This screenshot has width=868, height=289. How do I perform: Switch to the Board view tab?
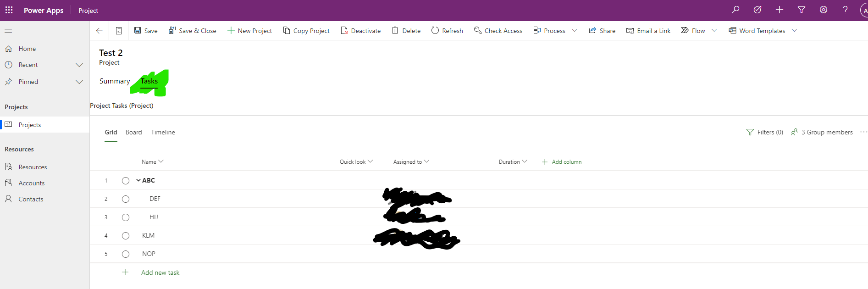(x=134, y=132)
